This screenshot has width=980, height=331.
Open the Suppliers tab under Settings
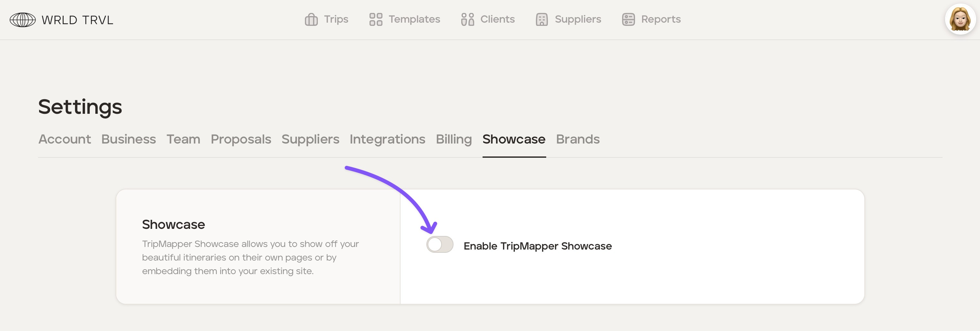(310, 139)
